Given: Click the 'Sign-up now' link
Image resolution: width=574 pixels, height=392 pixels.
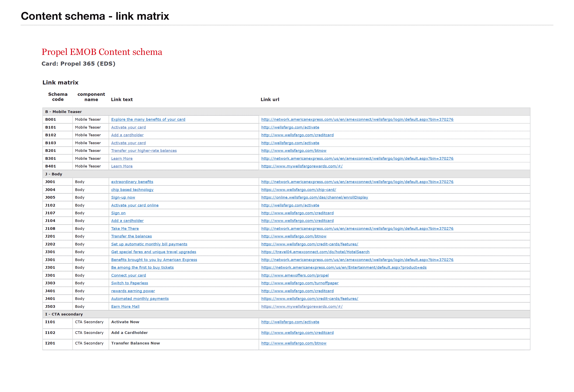Looking at the screenshot, I should (x=123, y=197).
